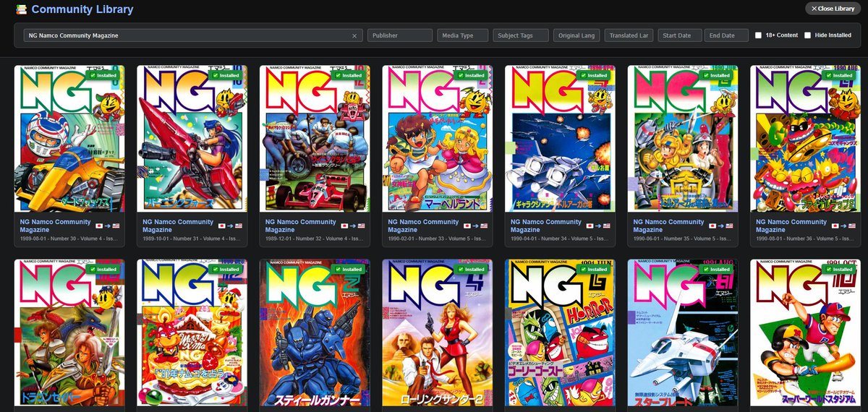Click Installed badge on Merry Xmas cover
Image resolution: width=868 pixels, height=412 pixels.
point(226,269)
